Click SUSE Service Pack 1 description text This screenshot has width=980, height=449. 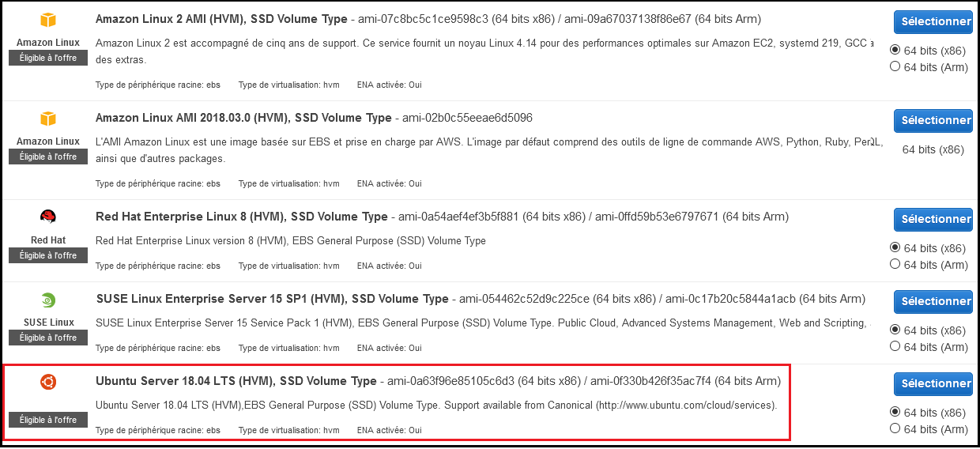(x=484, y=323)
